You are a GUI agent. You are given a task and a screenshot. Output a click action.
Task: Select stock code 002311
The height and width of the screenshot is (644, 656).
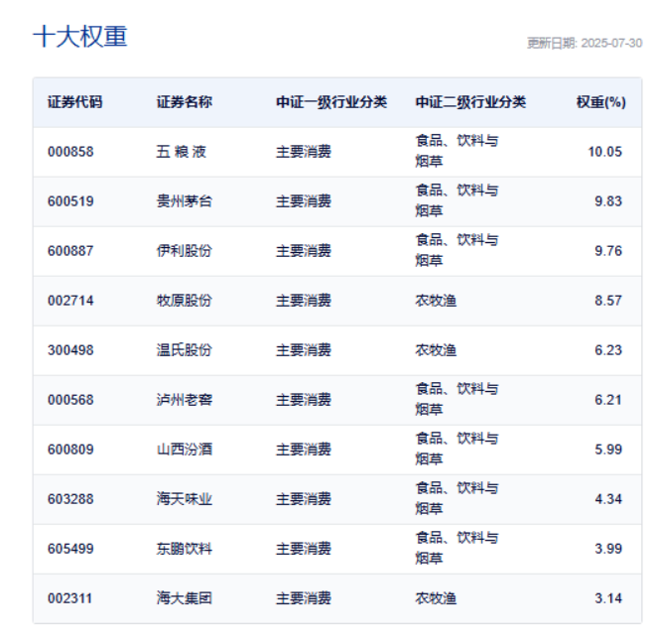pos(69,598)
